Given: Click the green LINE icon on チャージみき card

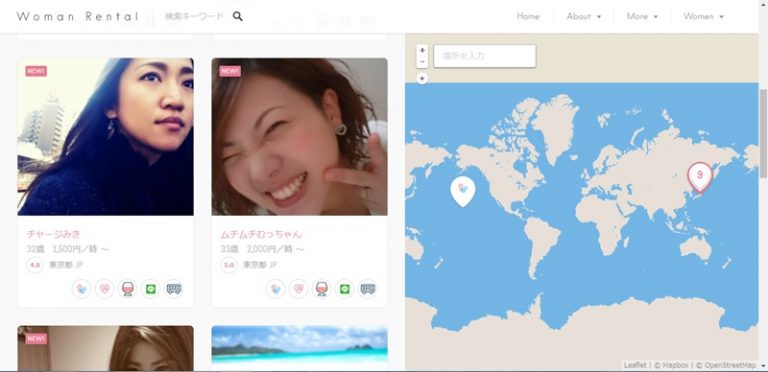Looking at the screenshot, I should coord(150,289).
